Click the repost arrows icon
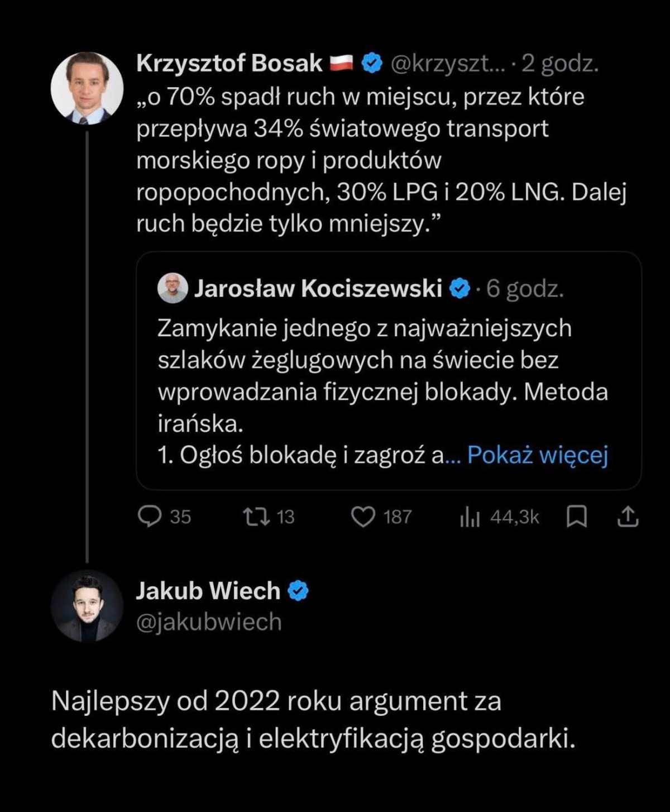Image resolution: width=670 pixels, height=812 pixels. click(x=256, y=517)
